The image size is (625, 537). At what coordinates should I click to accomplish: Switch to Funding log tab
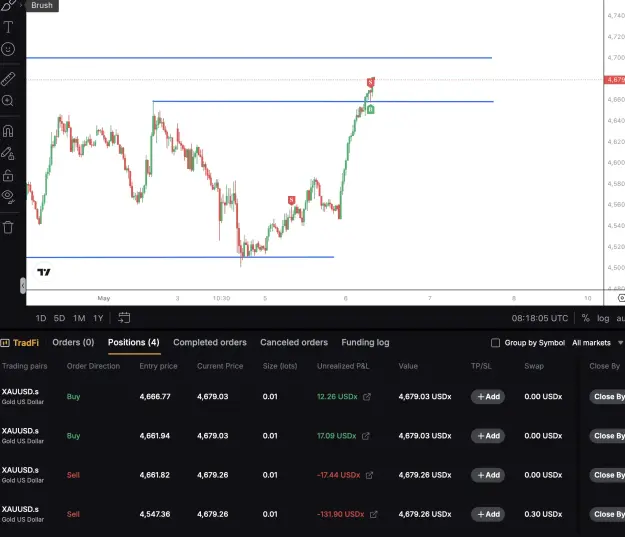365,342
